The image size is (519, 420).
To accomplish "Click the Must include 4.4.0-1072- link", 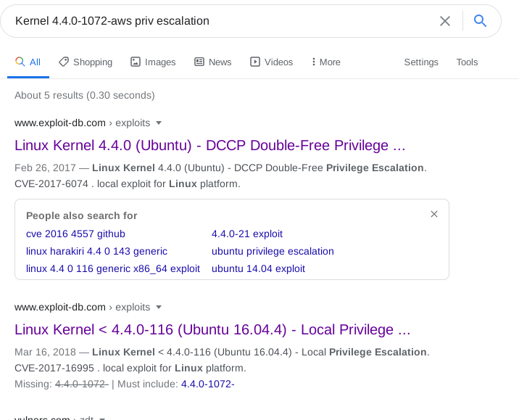I will point(208,384).
